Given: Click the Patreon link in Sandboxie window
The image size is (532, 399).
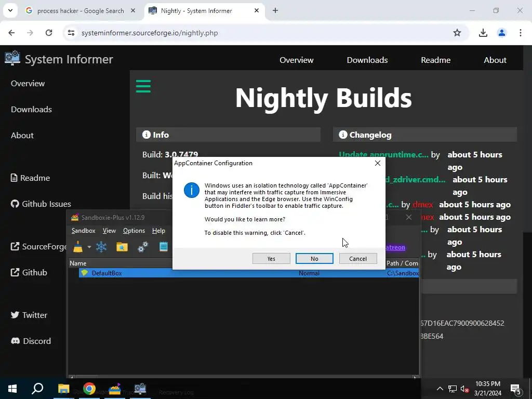Looking at the screenshot, I should click(x=395, y=247).
